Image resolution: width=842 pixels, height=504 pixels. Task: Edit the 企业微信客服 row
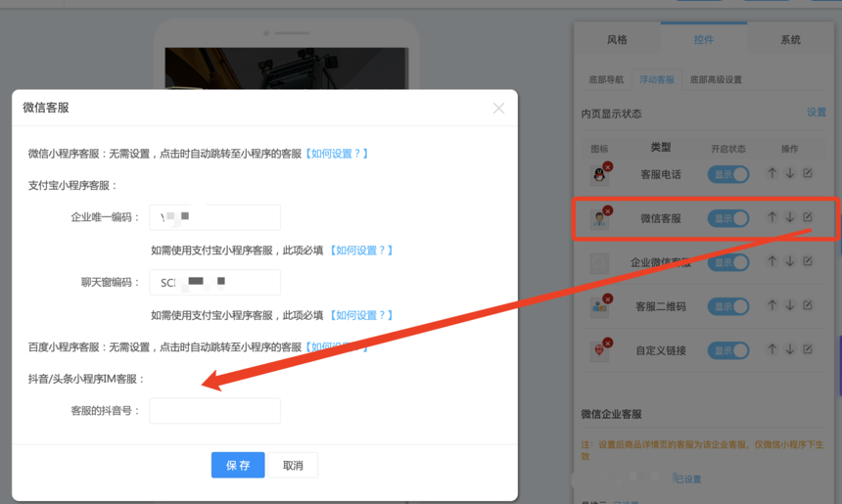pos(808,261)
